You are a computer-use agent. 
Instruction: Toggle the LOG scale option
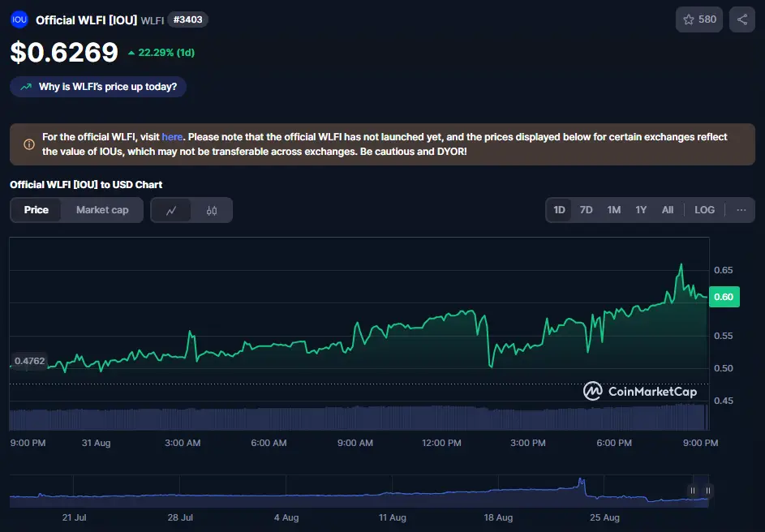click(704, 210)
